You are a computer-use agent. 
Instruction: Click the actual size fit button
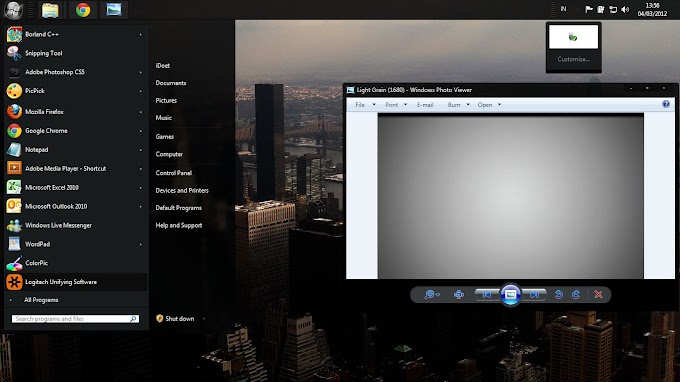459,295
